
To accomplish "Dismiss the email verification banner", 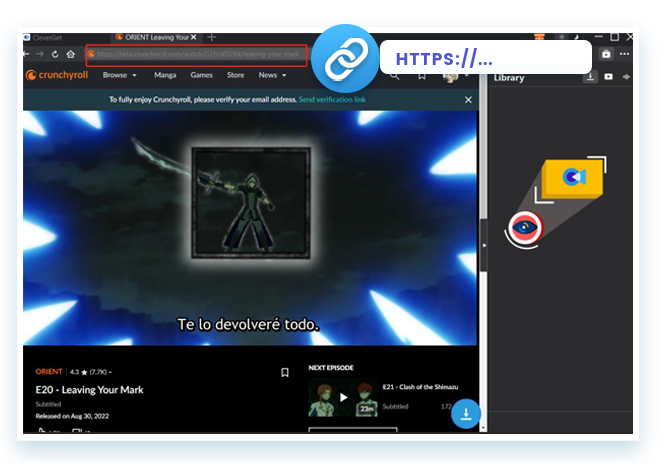I will (468, 100).
